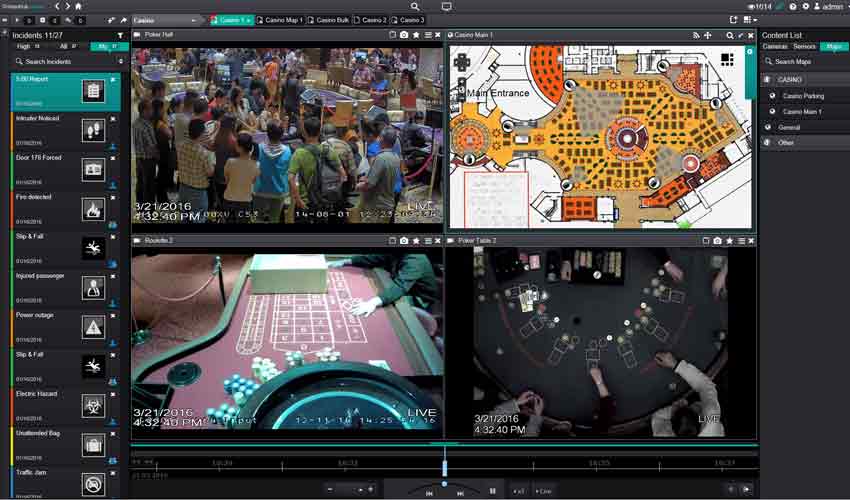
Task: Click the timeline playhead marker
Action: [445, 468]
